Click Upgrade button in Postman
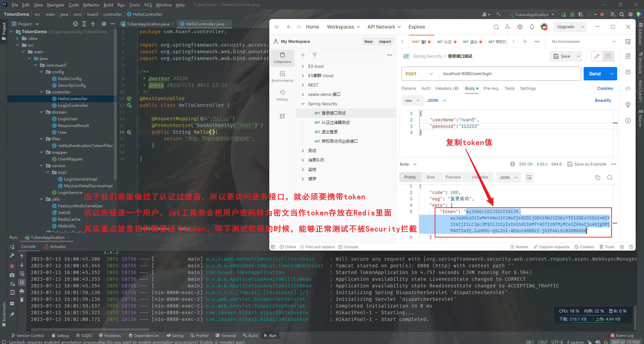Screen dimensions: 644x344 (566, 27)
